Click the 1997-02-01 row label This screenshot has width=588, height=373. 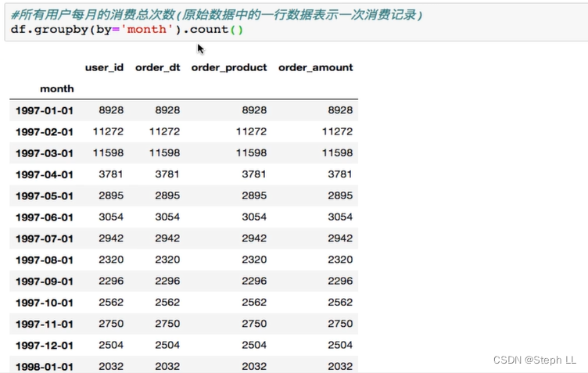click(45, 132)
